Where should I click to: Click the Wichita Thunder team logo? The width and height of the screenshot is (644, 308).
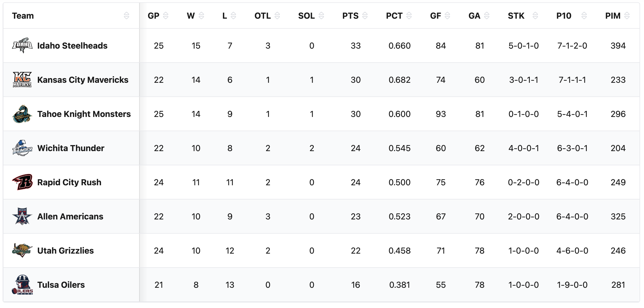pos(22,148)
